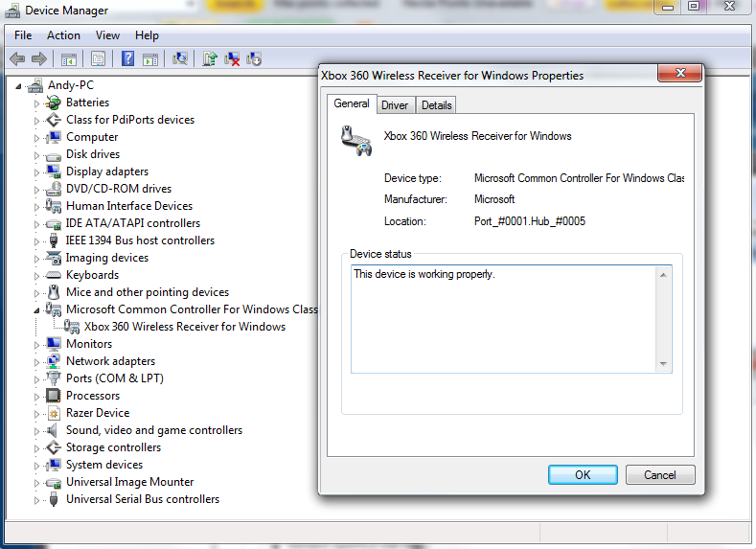This screenshot has height=549, width=756.
Task: Click the Forward arrow toolbar icon
Action: [x=39, y=59]
